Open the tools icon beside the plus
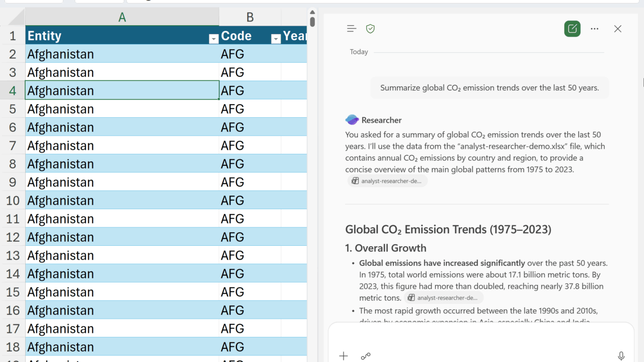This screenshot has height=362, width=644. (x=366, y=356)
